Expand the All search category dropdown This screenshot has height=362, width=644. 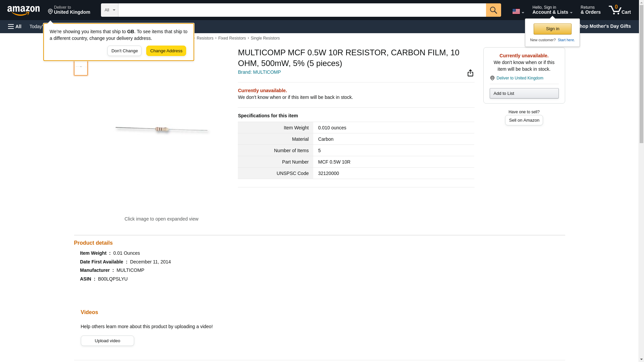[109, 10]
